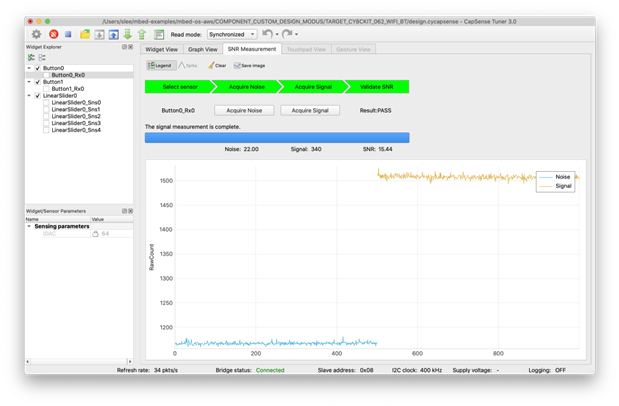Open the Undo history dropdown arrow
The width and height of the screenshot is (619, 406).
[277, 34]
